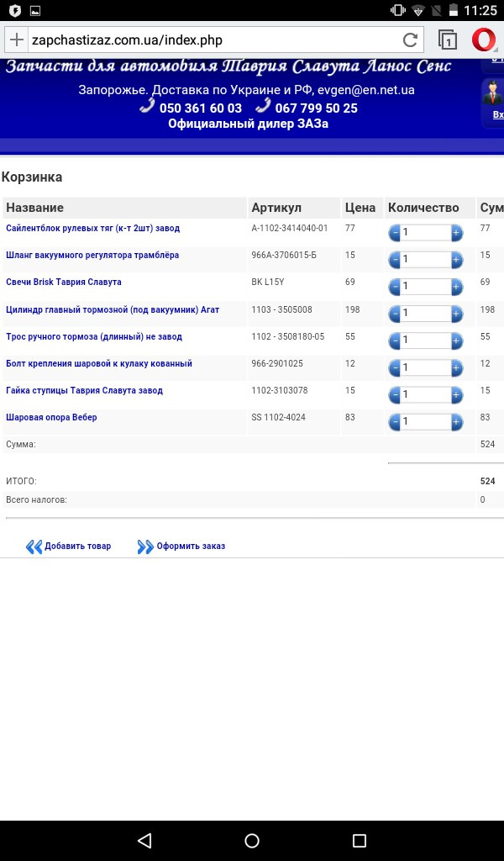Screen dimensions: 504x861
Task: Click quantity field for Шаровая опора Вебер
Action: point(426,422)
